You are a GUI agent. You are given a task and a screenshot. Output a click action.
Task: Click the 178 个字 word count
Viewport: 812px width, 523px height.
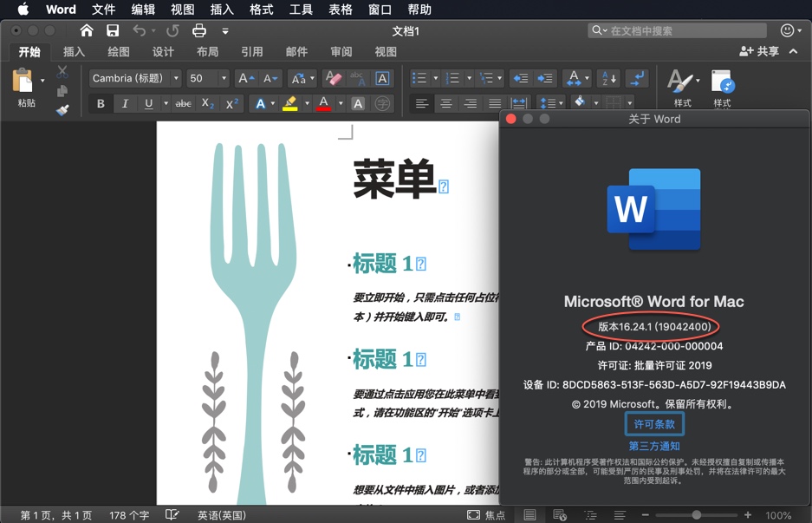[x=128, y=513]
